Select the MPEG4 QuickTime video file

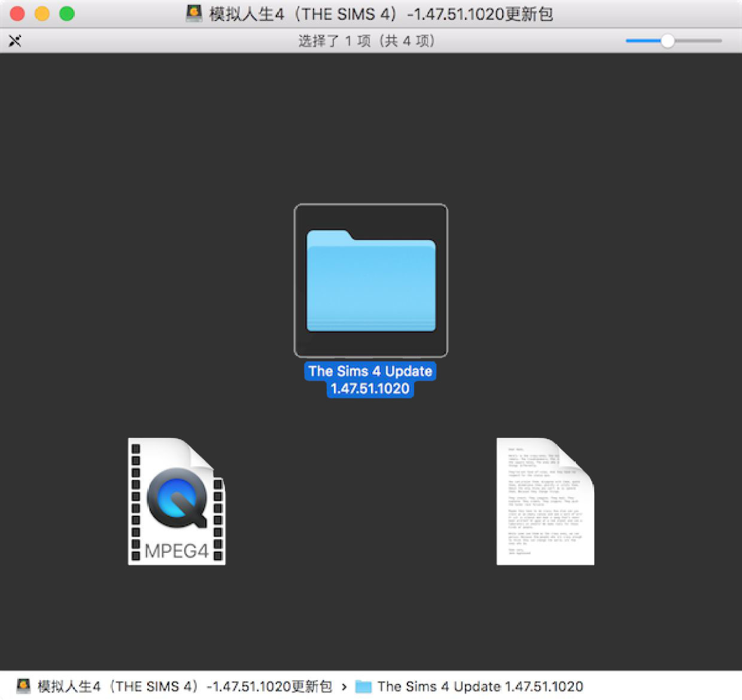coord(177,501)
